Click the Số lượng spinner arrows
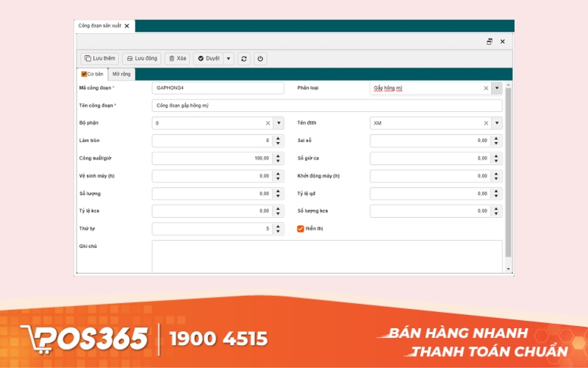Image resolution: width=588 pixels, height=368 pixels. (x=278, y=194)
